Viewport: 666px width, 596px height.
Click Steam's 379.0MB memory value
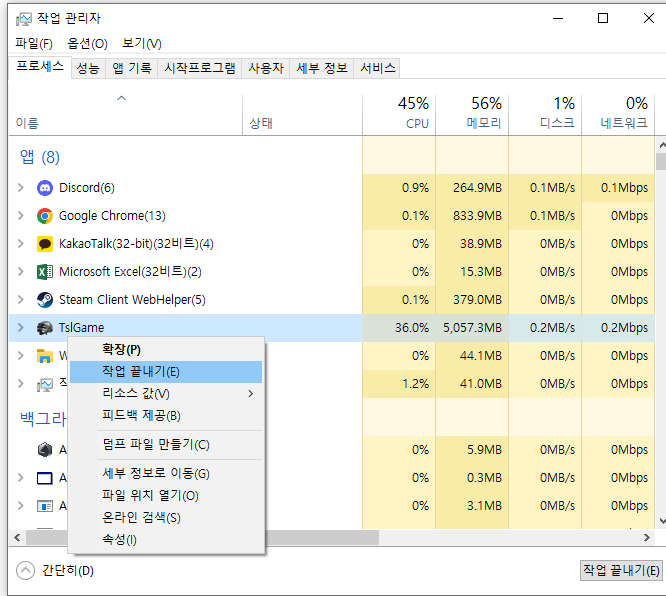coord(477,300)
